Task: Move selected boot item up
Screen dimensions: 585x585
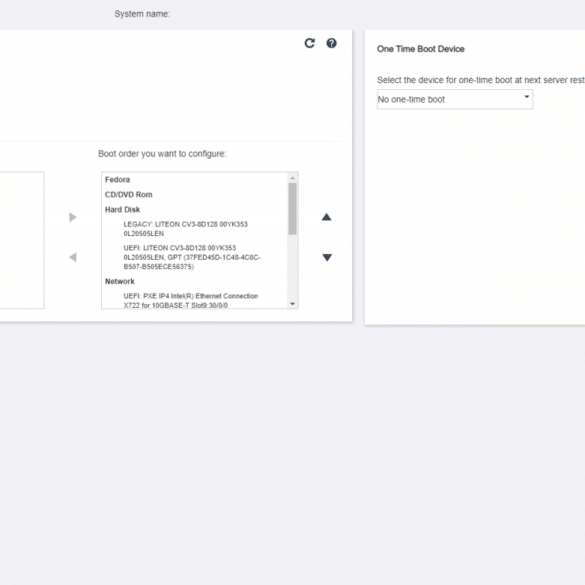Action: pos(326,217)
